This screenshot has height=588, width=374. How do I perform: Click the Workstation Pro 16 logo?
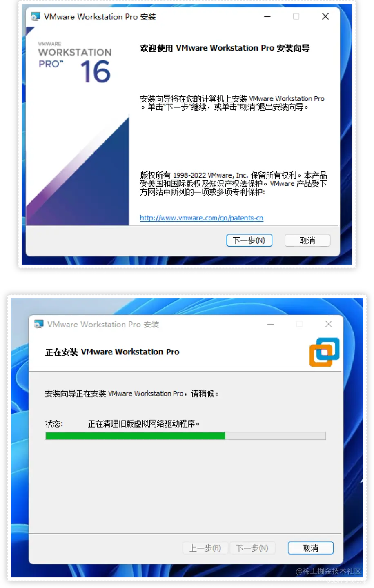click(75, 62)
